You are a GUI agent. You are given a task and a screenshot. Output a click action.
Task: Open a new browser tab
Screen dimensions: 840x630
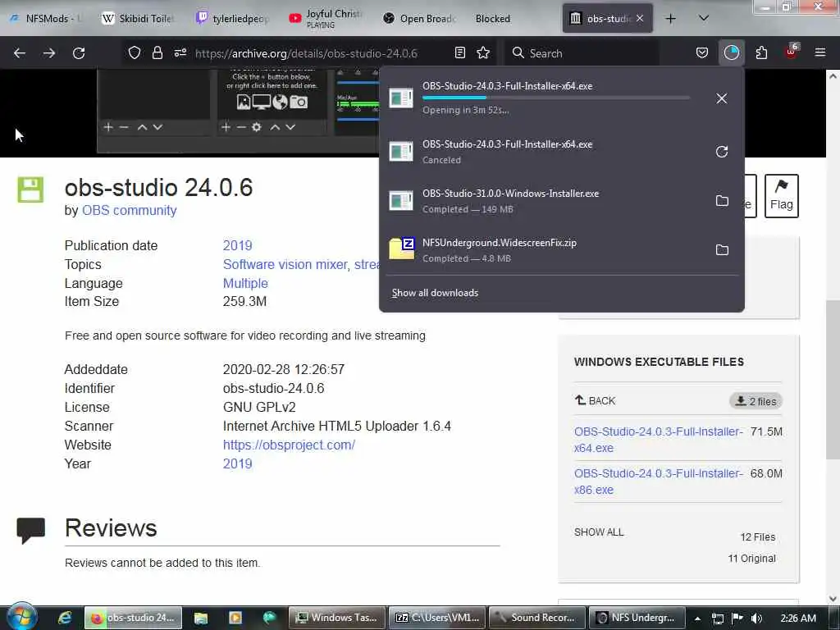pyautogui.click(x=671, y=18)
